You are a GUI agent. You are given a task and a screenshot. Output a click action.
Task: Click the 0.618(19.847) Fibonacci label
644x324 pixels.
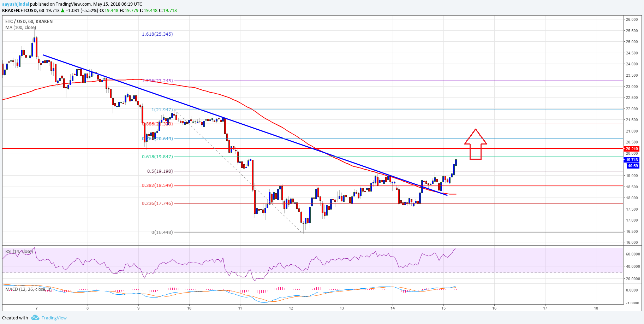(x=157, y=157)
